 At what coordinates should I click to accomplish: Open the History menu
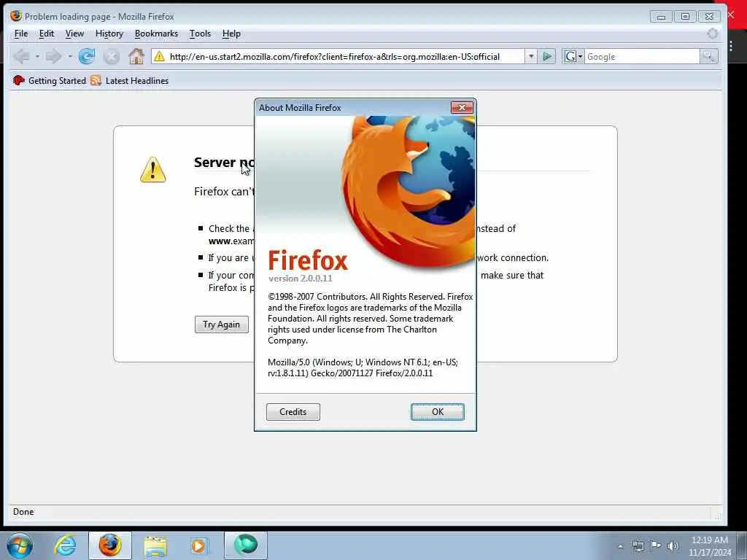109,34
